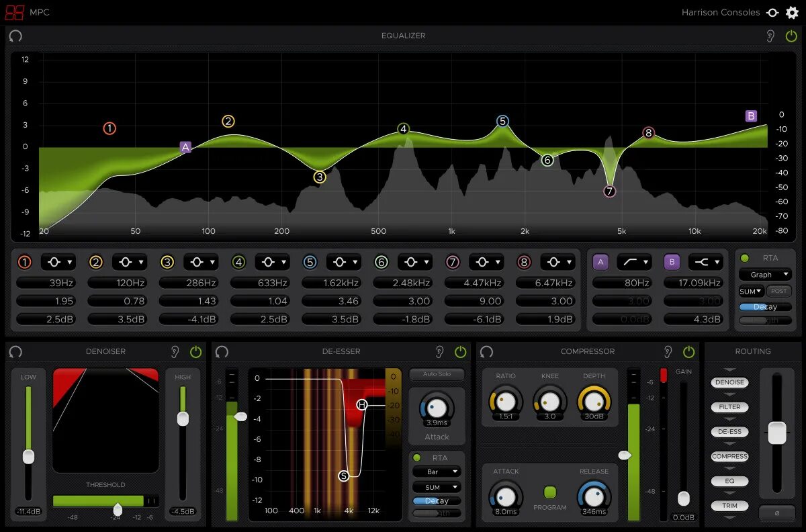
Task: Open filter A shape dropdown
Action: 634,262
